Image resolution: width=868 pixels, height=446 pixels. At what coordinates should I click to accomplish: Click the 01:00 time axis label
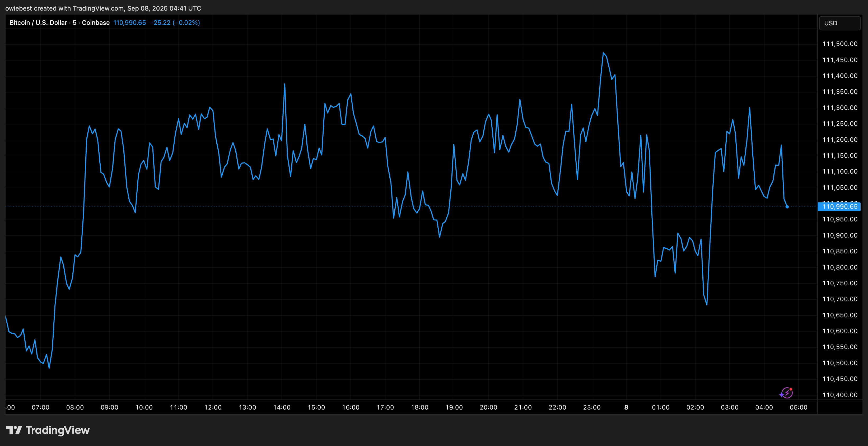coord(661,407)
